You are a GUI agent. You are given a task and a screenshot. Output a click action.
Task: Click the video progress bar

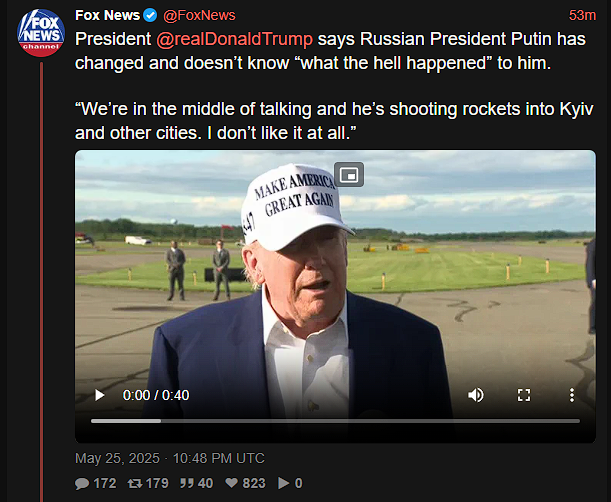pos(335,421)
